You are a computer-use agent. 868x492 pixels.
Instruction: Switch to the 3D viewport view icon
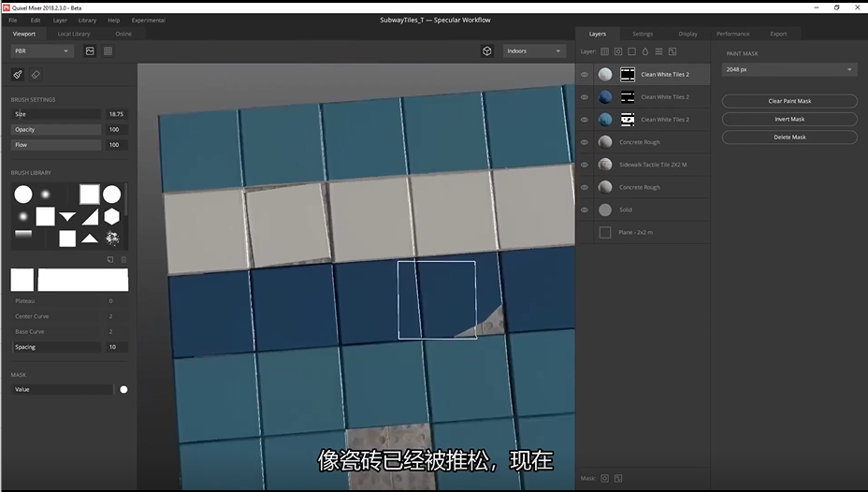point(90,51)
